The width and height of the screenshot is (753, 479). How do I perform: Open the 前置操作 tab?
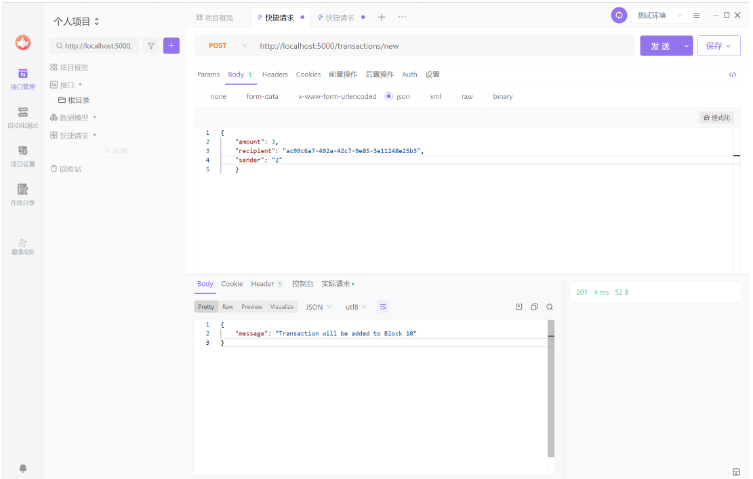coord(343,74)
